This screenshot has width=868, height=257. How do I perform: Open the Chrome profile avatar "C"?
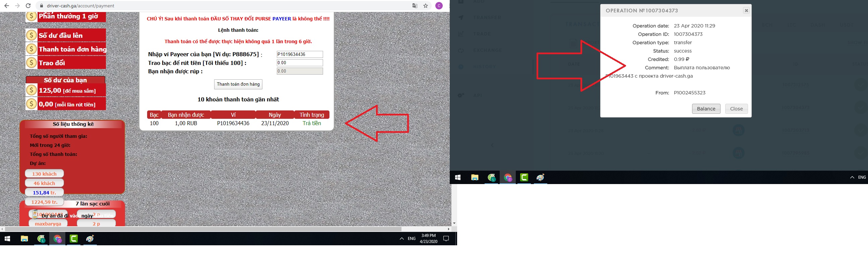point(439,6)
